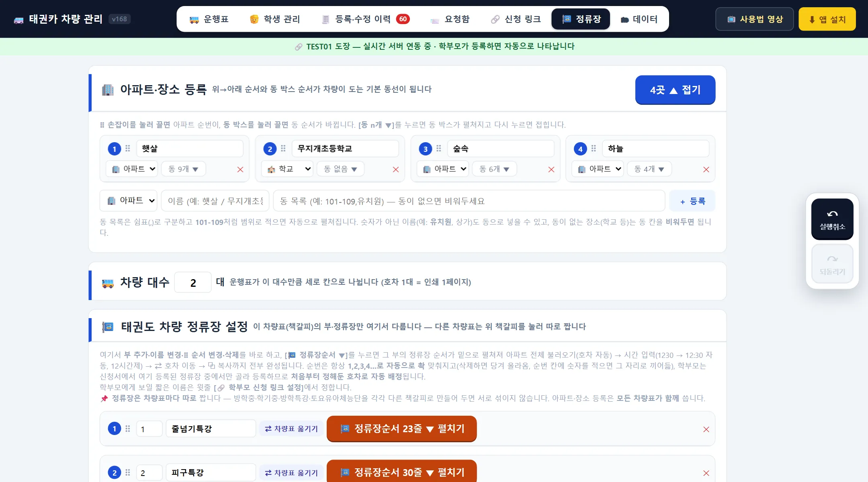868x482 pixels.
Task: Click the 태권카 차량 관리 logo
Action: click(58, 19)
